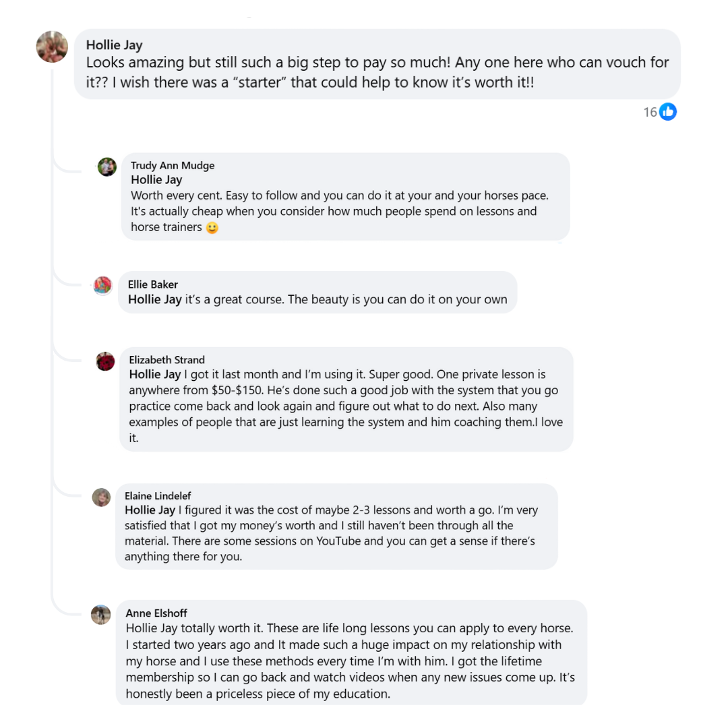Click Trudy Ann Mudge's avatar
The height and width of the screenshot is (728, 728).
pyautogui.click(x=107, y=166)
